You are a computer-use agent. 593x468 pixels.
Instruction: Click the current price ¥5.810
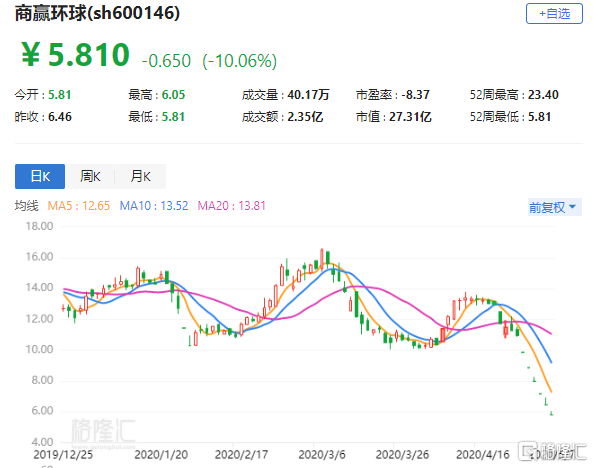[75, 55]
